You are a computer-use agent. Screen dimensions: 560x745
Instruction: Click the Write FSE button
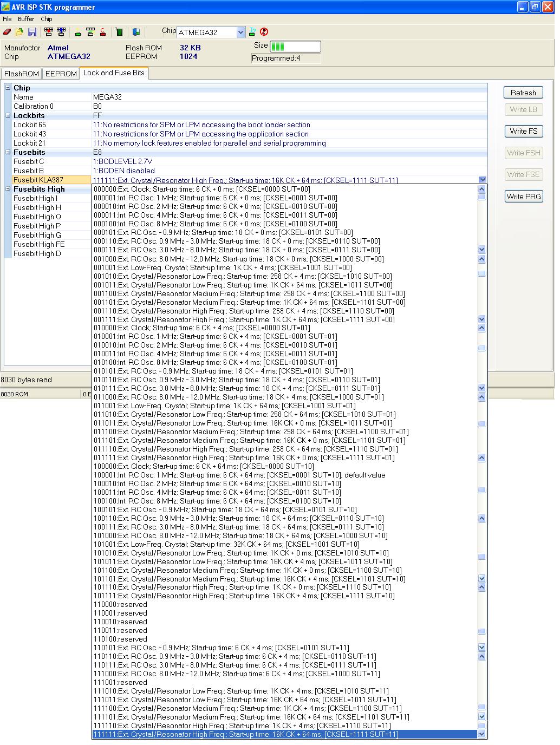point(523,174)
